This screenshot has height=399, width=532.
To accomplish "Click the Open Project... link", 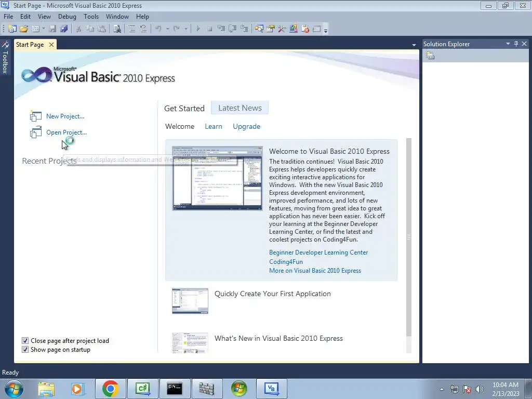I will click(66, 132).
